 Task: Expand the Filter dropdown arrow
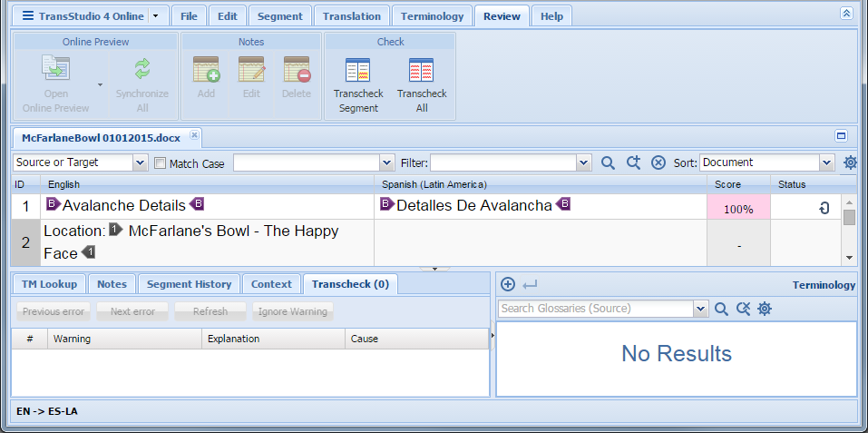tap(584, 162)
